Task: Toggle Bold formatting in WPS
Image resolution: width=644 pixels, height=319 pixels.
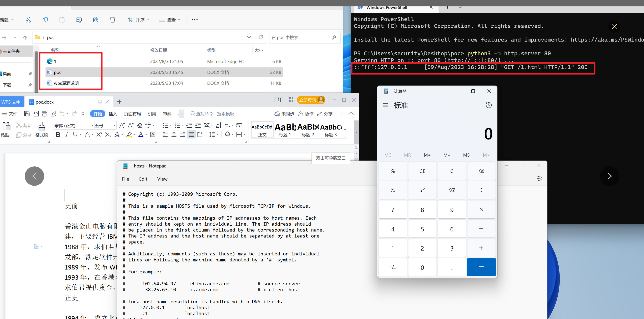Action: coord(58,135)
